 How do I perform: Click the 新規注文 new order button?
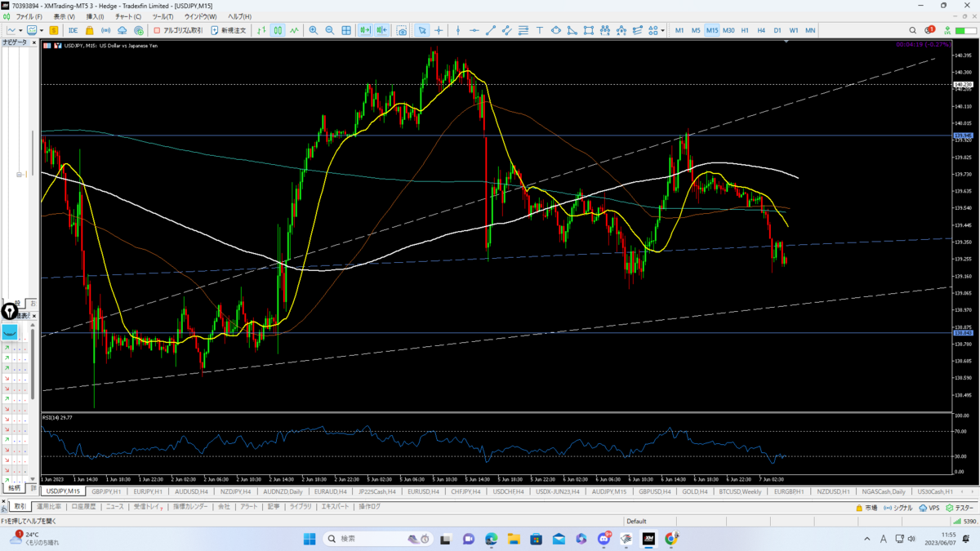click(x=228, y=30)
